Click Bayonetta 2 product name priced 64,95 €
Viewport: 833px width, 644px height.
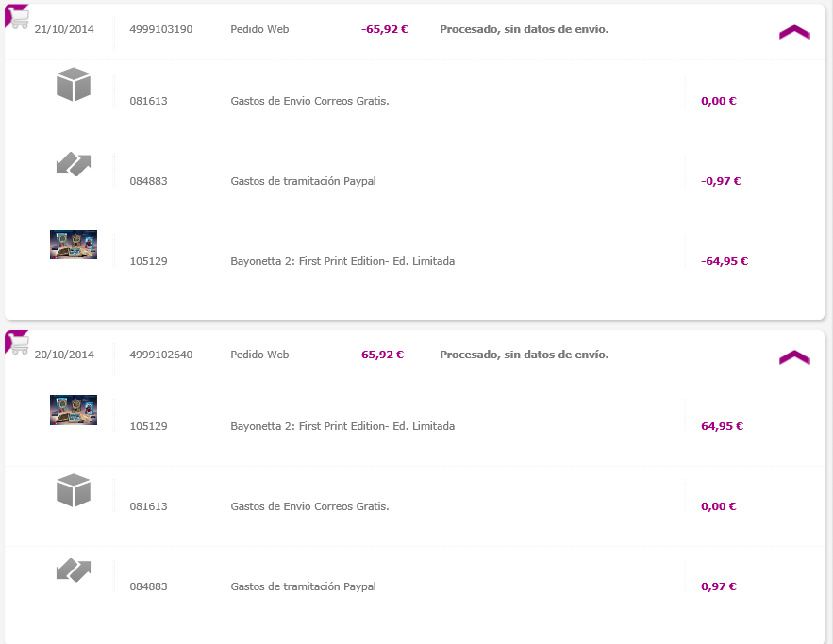coord(342,426)
